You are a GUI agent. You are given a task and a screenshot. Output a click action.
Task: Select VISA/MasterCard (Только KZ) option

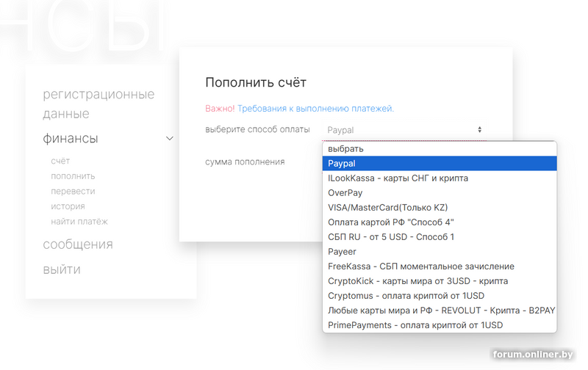[387, 208]
